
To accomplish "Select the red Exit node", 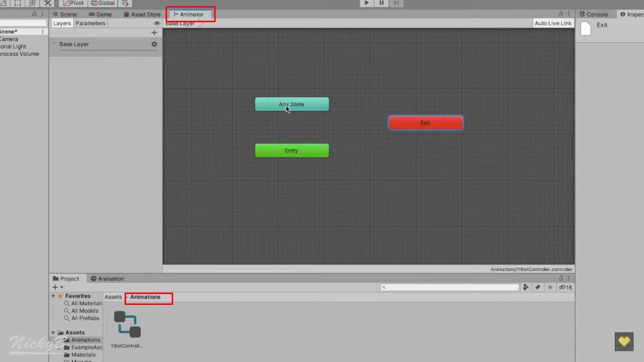I will pyautogui.click(x=426, y=123).
